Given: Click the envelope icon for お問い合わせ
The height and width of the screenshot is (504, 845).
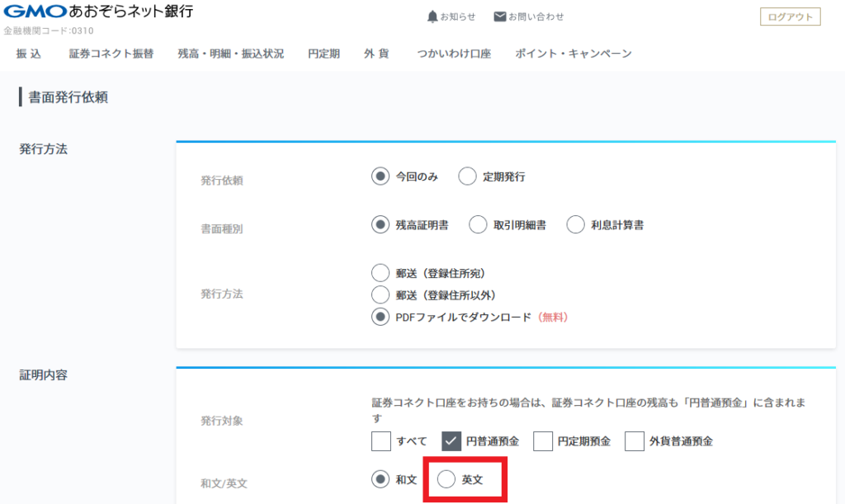Looking at the screenshot, I should pos(499,16).
